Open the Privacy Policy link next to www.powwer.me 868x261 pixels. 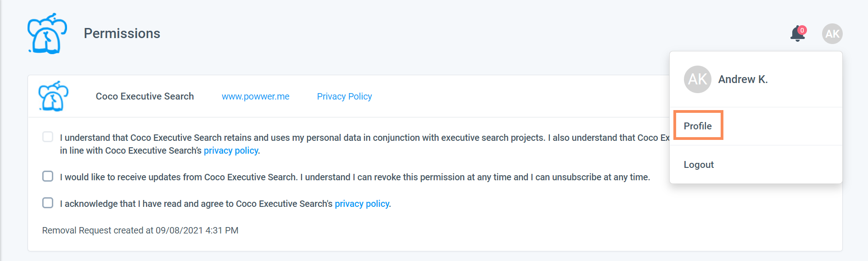click(344, 96)
